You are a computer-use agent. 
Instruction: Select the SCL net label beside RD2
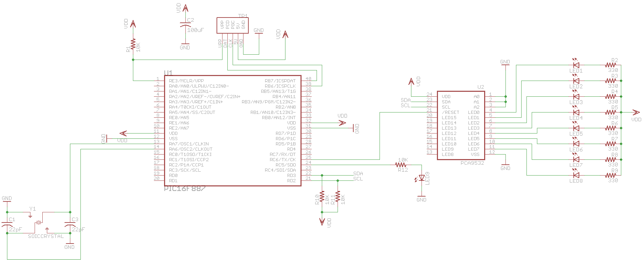pyautogui.click(x=358, y=179)
